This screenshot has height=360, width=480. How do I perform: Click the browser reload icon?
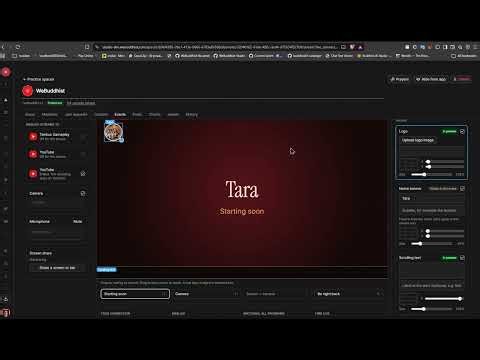(x=18, y=47)
